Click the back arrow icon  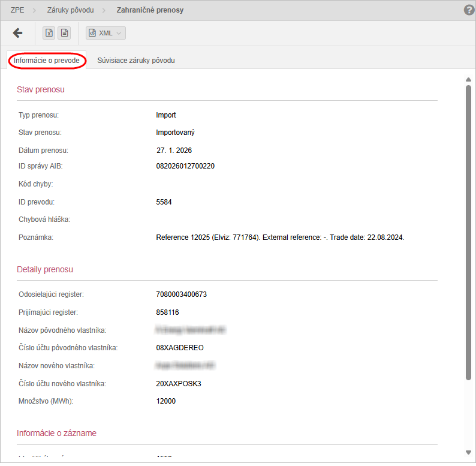tap(17, 33)
